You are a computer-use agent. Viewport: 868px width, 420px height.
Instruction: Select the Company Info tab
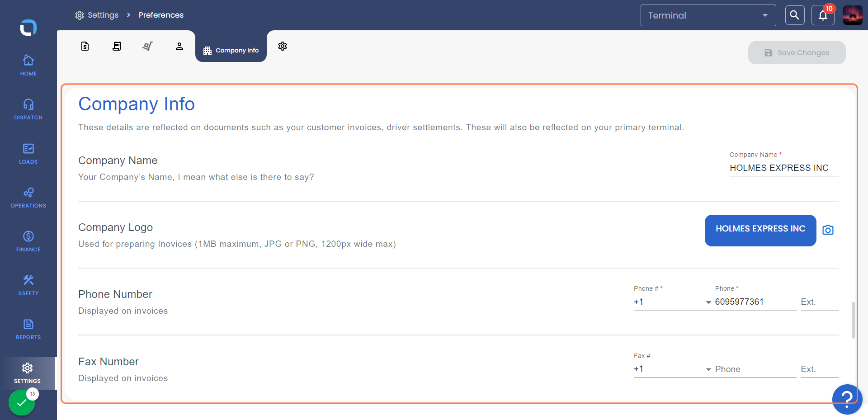click(231, 50)
